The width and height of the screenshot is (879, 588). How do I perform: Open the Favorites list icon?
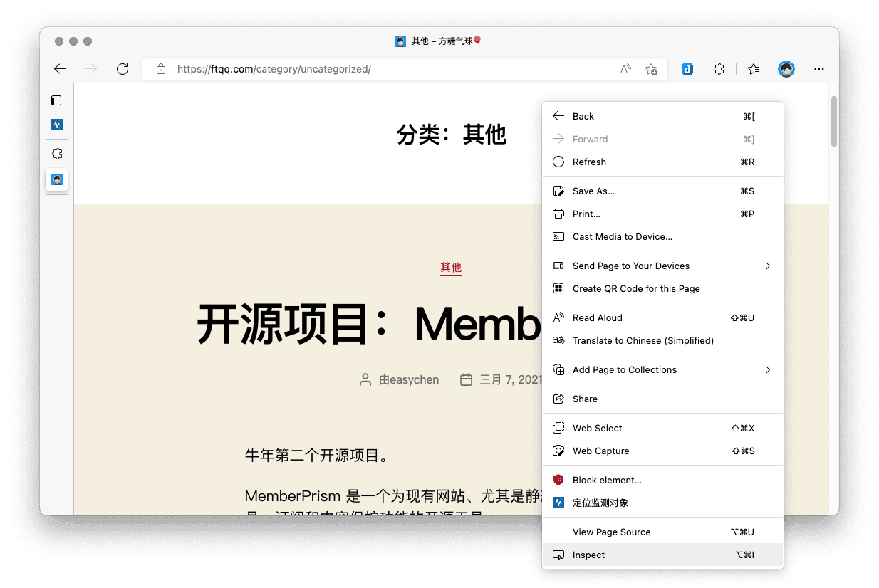click(x=754, y=69)
